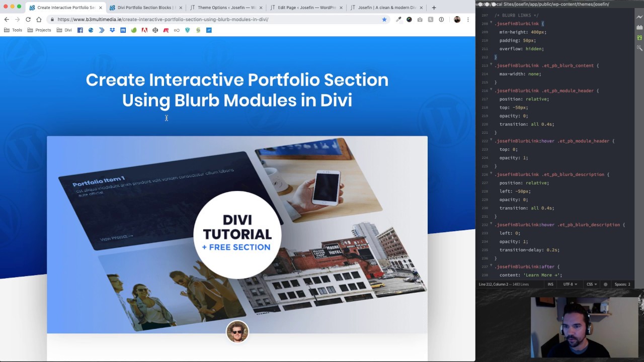Click the 'Create Interactive Portfolio Section' page heading
The width and height of the screenshot is (644, 362).
[x=237, y=90]
